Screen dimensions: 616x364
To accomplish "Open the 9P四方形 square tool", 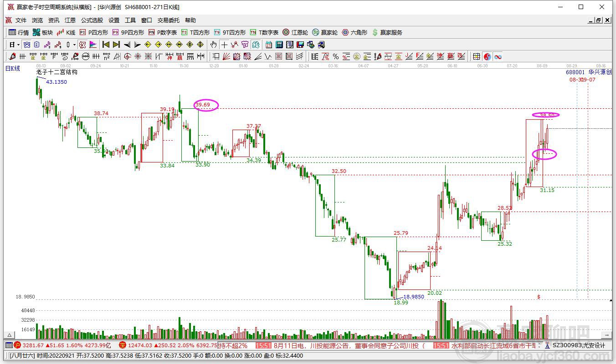I will click(x=128, y=32).
